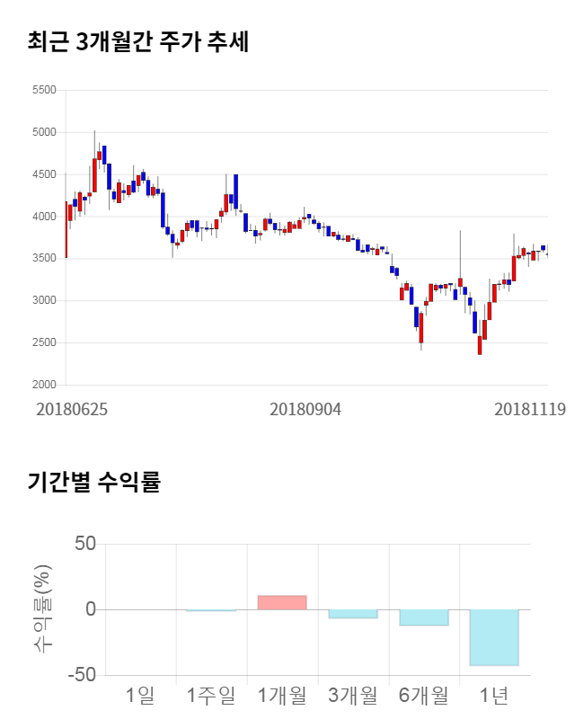Click the 1개월 x-axis label

click(281, 695)
